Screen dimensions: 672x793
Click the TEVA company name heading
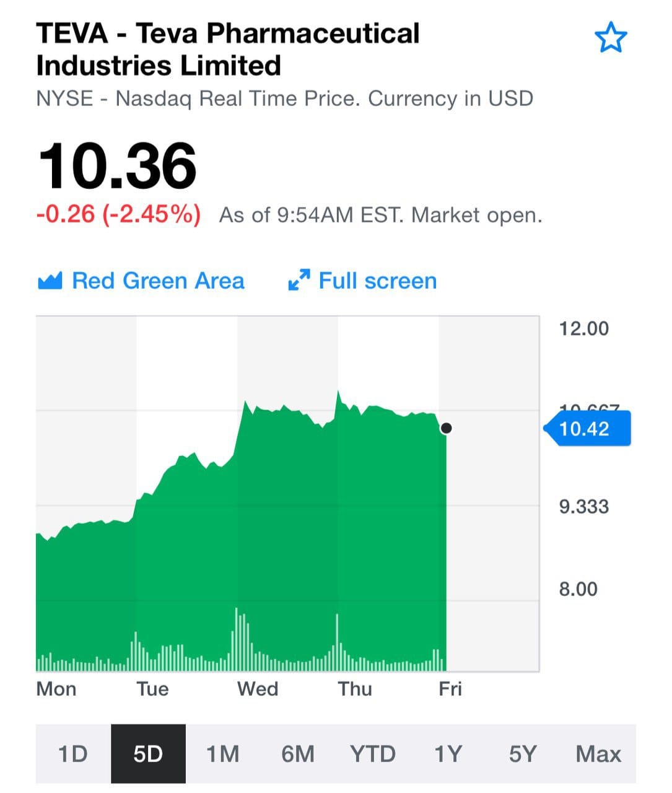click(228, 50)
